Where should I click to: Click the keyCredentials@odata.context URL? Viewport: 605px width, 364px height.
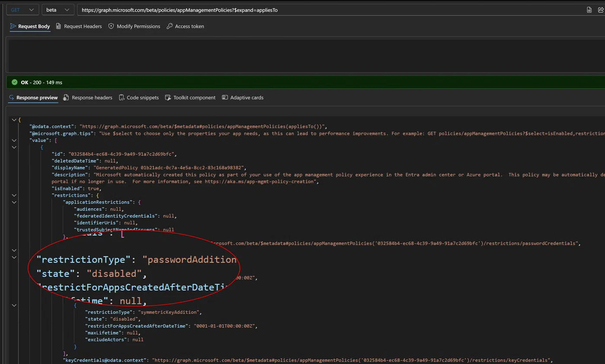[x=351, y=360]
